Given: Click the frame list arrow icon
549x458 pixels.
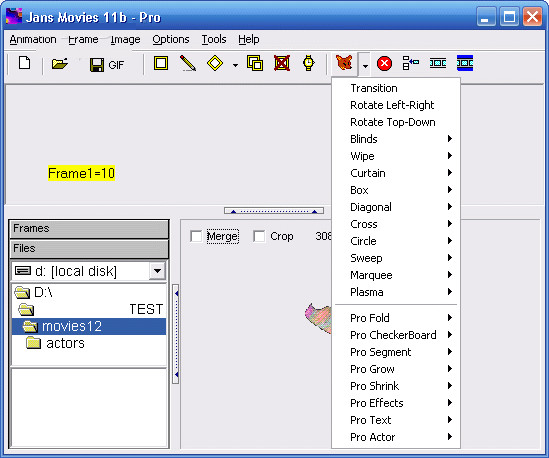Looking at the screenshot, I should [411, 63].
